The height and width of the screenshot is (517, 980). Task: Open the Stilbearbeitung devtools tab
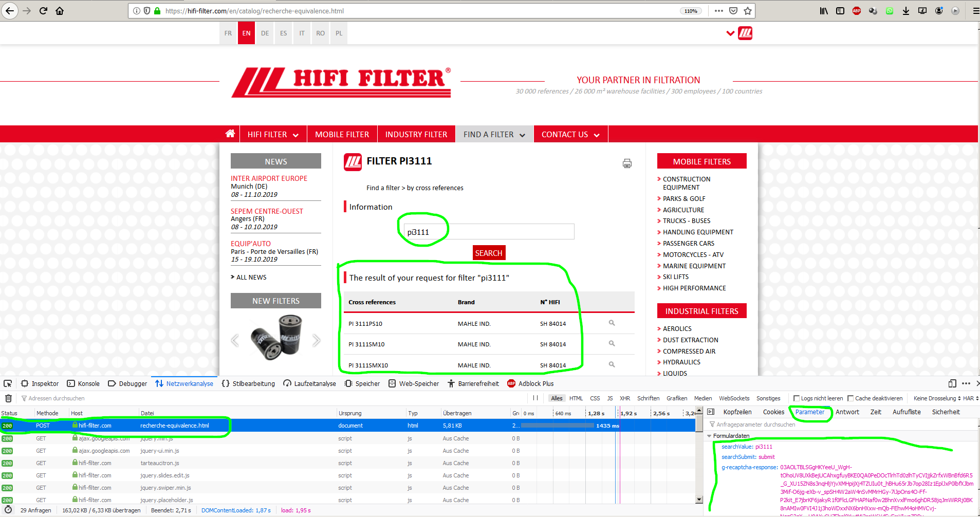(x=248, y=383)
